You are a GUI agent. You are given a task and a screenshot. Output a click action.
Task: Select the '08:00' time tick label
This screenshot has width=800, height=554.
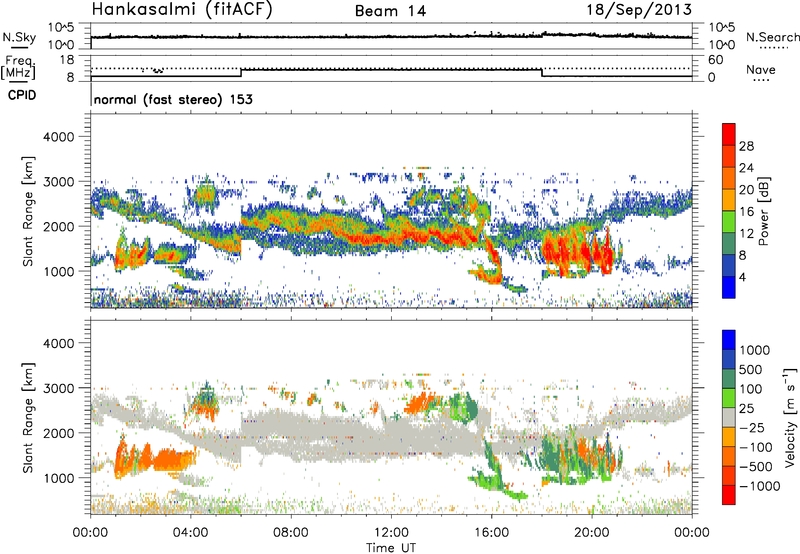click(291, 533)
